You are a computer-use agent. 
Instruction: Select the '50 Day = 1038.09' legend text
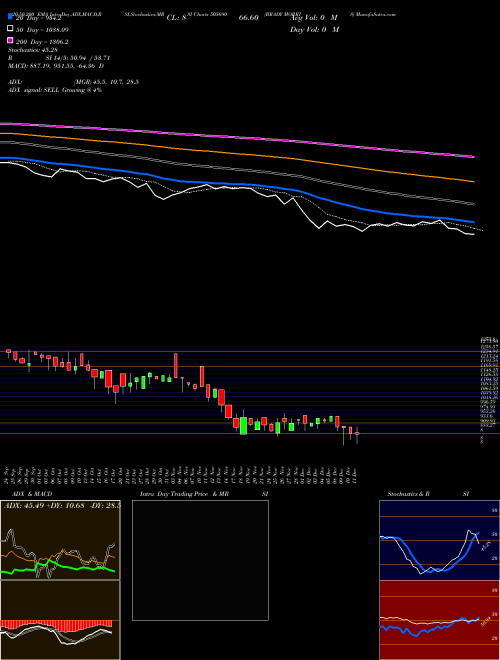pyautogui.click(x=43, y=30)
